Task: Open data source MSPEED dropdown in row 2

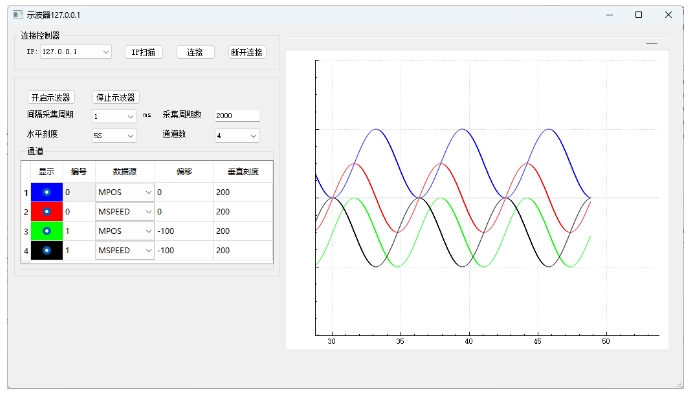Action: click(125, 212)
